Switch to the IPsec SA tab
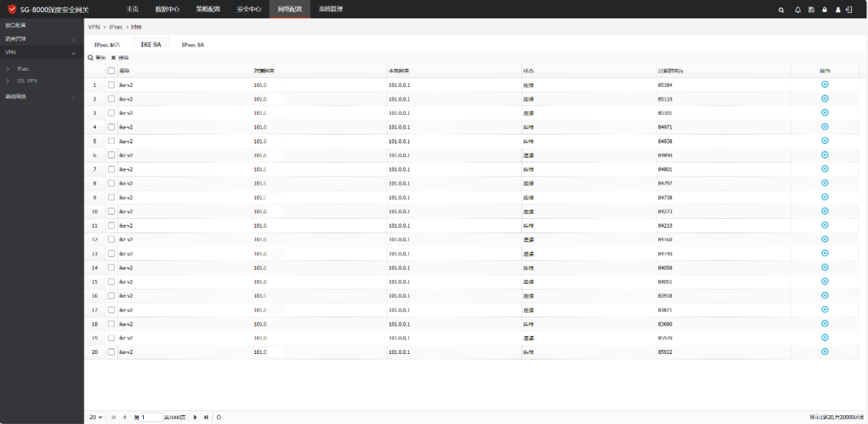The image size is (868, 424). tap(193, 45)
